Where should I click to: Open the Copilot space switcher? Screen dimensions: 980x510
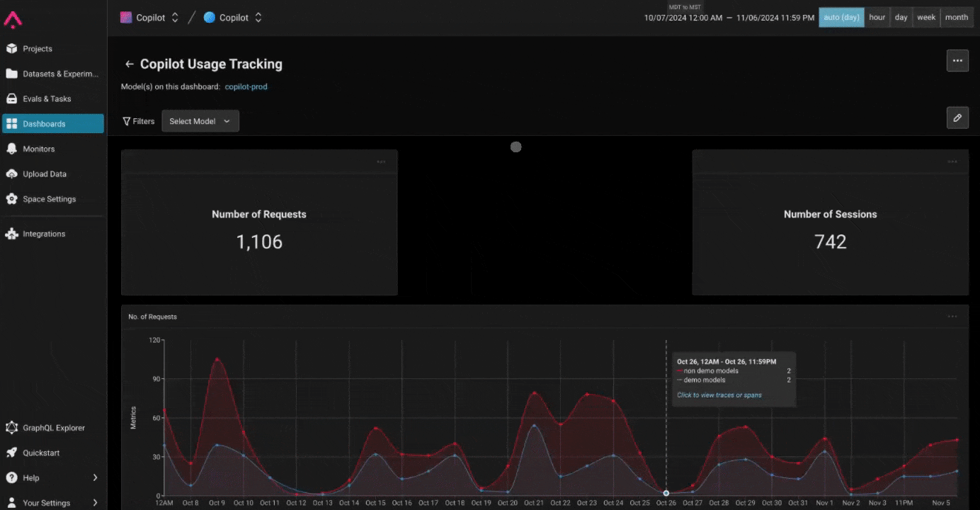[x=233, y=18]
